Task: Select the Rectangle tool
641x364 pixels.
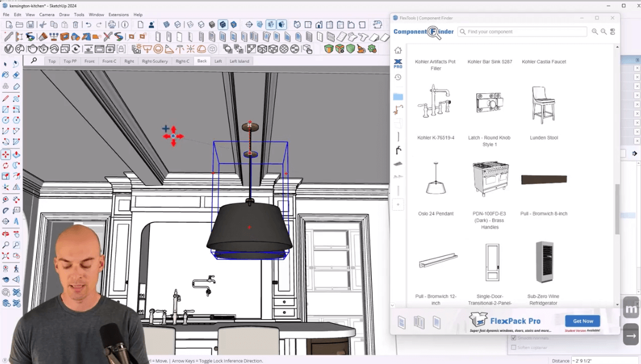Action: tap(6, 109)
